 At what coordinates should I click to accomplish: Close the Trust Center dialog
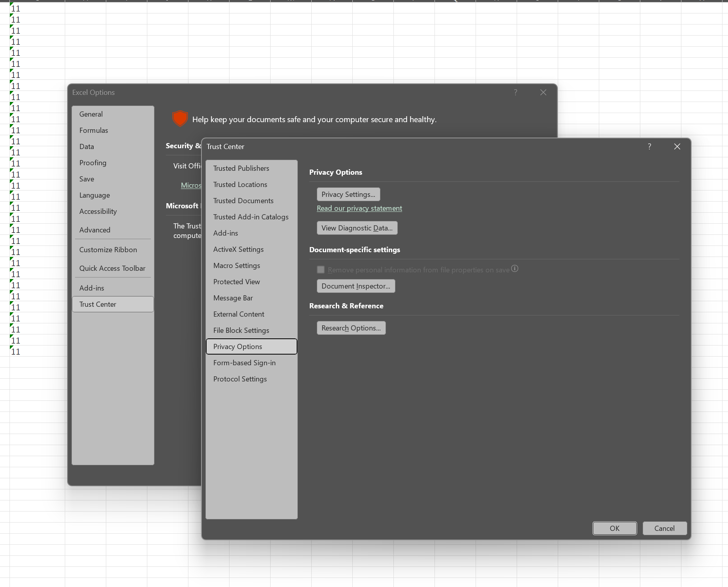[677, 147]
